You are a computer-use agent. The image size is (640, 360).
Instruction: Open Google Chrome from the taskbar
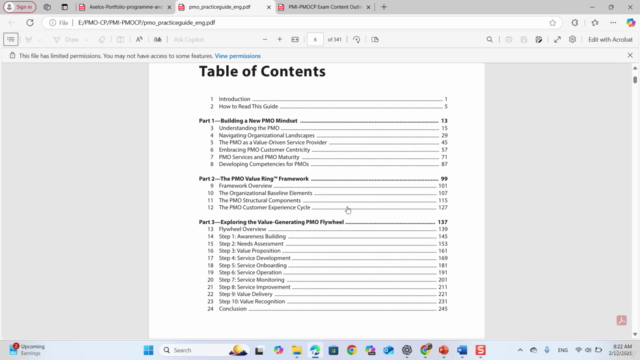(x=352, y=350)
